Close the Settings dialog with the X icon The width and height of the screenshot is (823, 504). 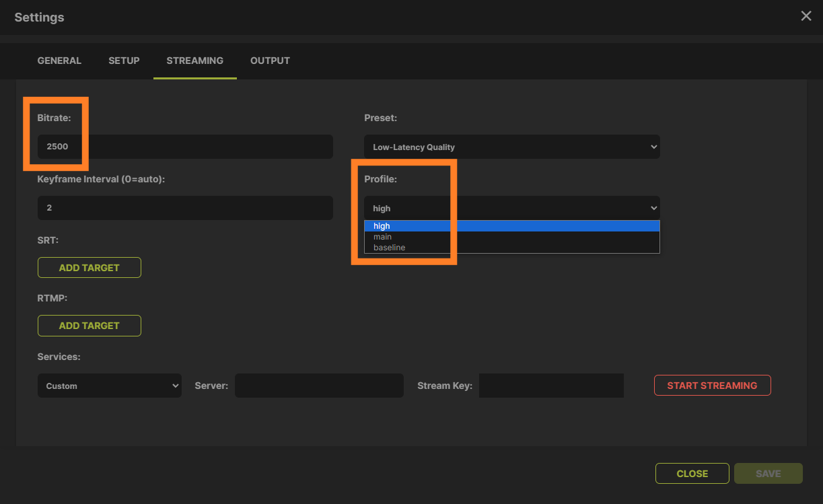[806, 16]
